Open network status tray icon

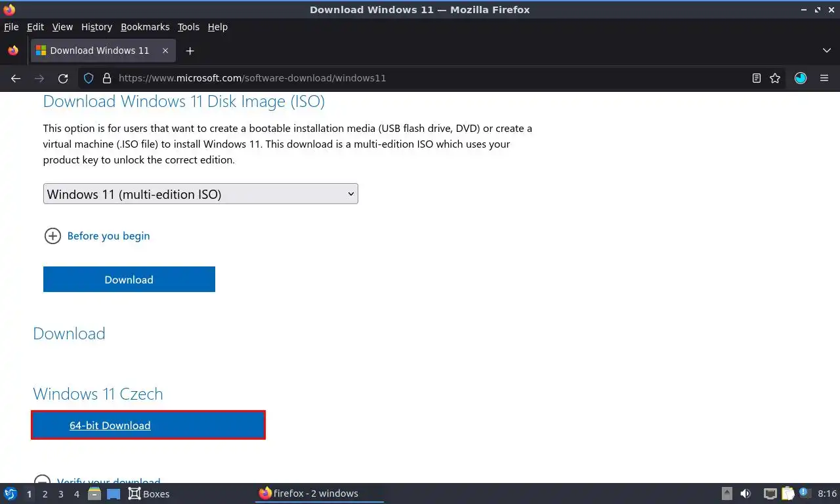point(770,493)
